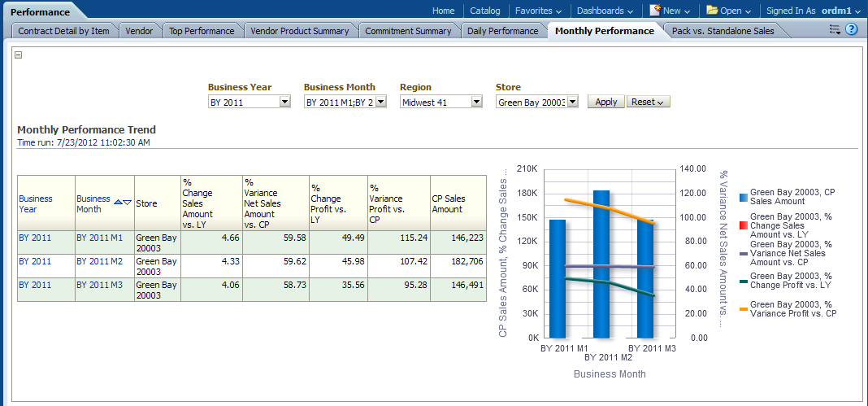Sort Business Month ascending with up triangle
The width and height of the screenshot is (868, 406).
(118, 202)
